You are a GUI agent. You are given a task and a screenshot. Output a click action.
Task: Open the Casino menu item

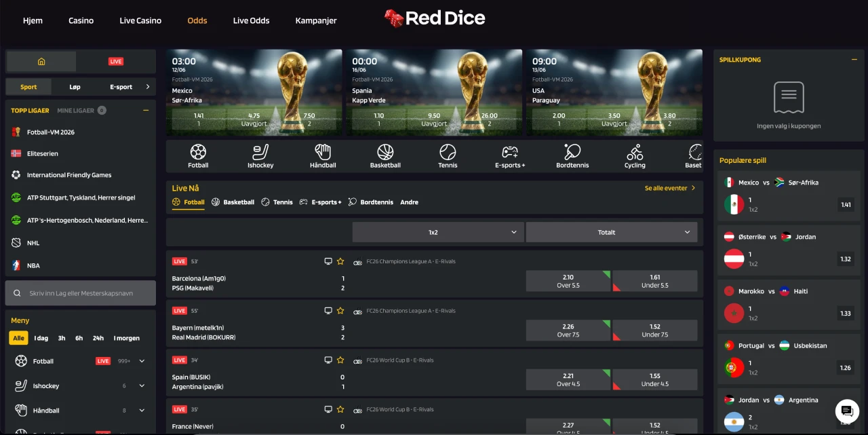81,20
